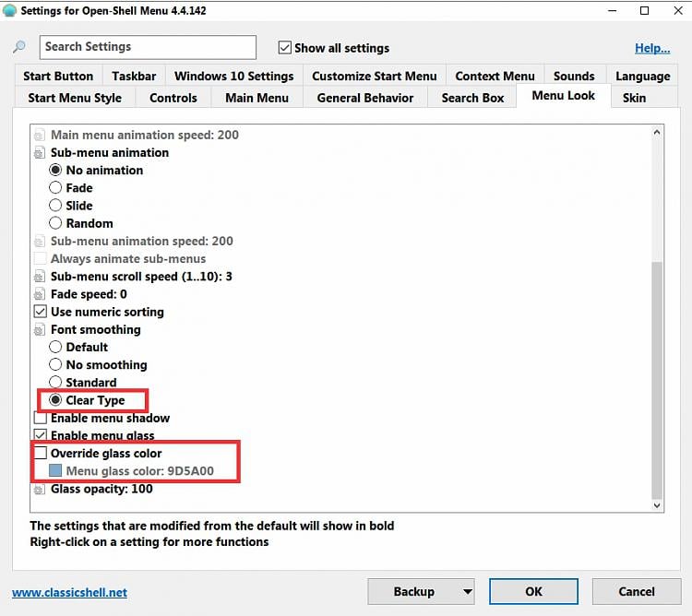Open the www.classicshell.net link
This screenshot has width=692, height=616.
(70, 592)
